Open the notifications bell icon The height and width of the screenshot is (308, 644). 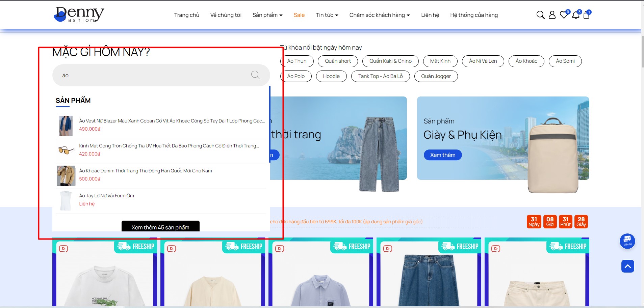(x=576, y=15)
